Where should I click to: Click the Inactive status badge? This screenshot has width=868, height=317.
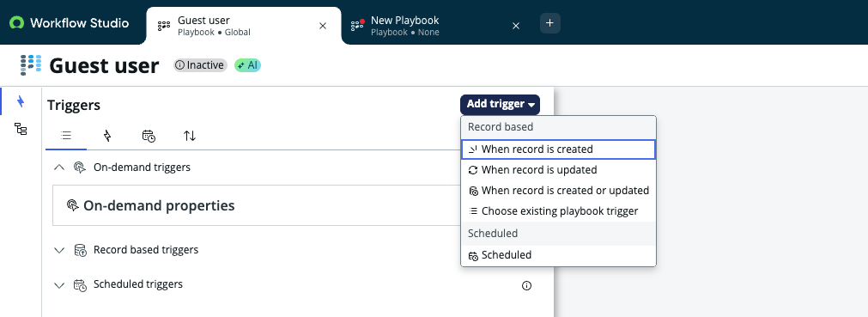200,65
